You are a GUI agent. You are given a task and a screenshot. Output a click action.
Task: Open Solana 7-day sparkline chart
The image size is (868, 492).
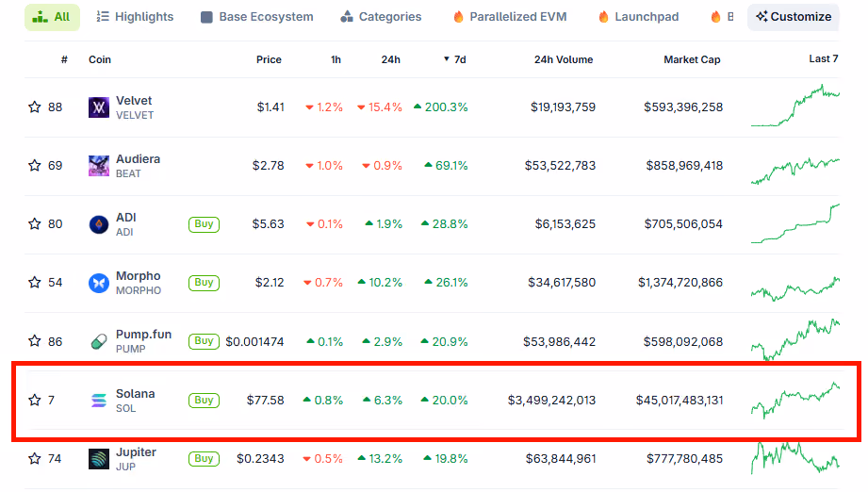[794, 400]
